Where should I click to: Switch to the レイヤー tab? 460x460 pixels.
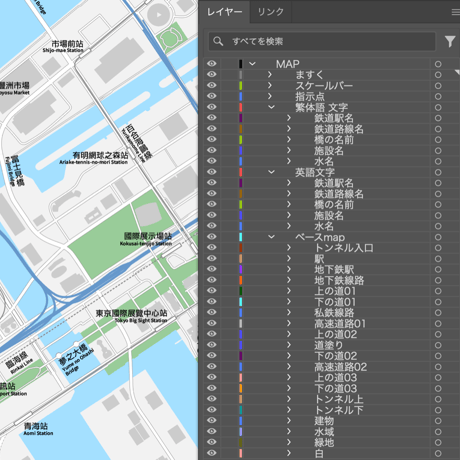(224, 12)
